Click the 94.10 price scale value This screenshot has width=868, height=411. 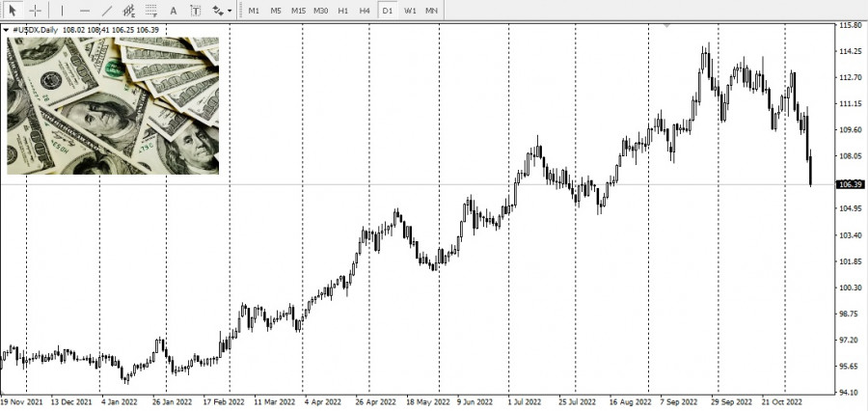851,393
